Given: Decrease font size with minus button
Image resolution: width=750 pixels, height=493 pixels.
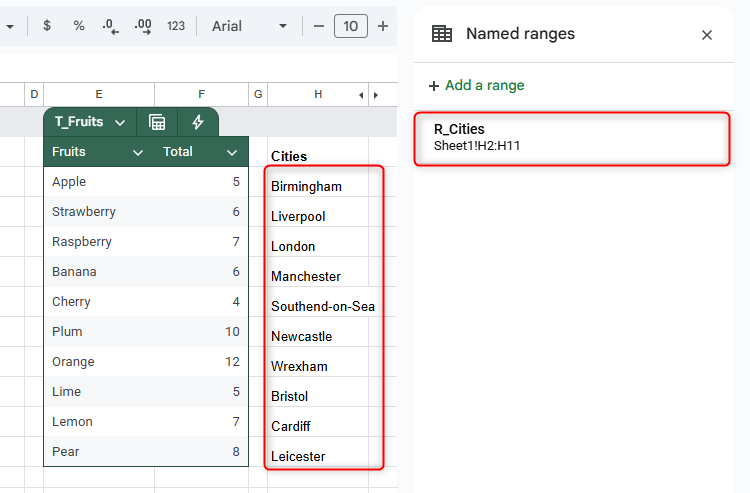Looking at the screenshot, I should 319,26.
